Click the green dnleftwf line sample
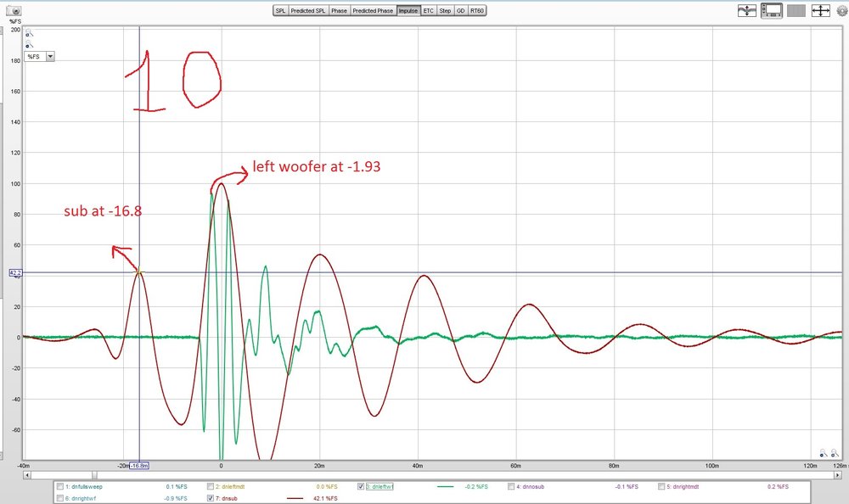849x504 pixels. pyautogui.click(x=445, y=487)
